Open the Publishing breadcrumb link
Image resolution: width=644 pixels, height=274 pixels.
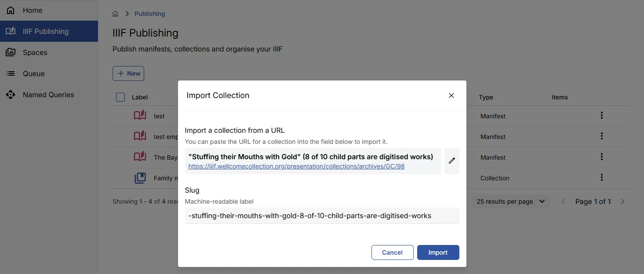point(149,14)
